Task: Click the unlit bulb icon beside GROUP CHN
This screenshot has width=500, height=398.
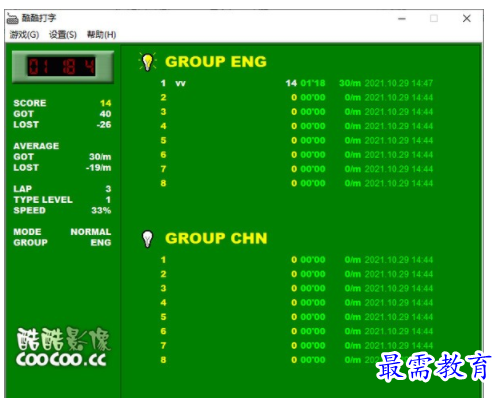Action: click(x=147, y=239)
